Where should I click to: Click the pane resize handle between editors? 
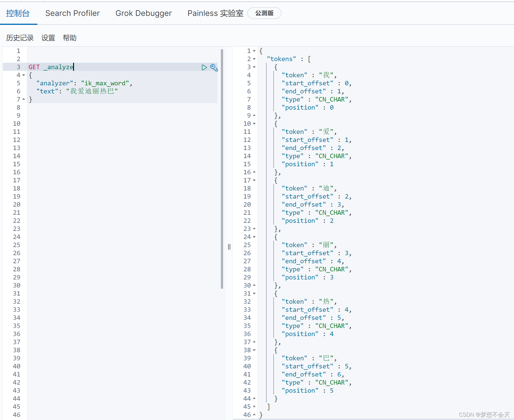(229, 247)
